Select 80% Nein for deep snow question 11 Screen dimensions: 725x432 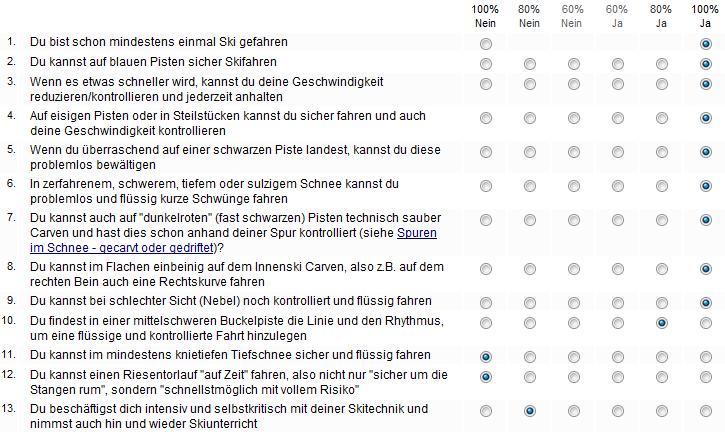pyautogui.click(x=530, y=356)
